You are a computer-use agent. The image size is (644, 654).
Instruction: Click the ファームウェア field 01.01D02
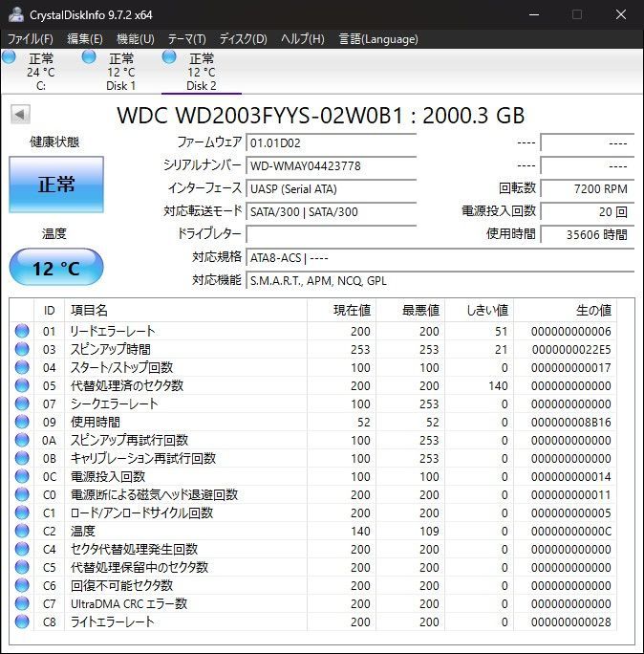click(332, 143)
